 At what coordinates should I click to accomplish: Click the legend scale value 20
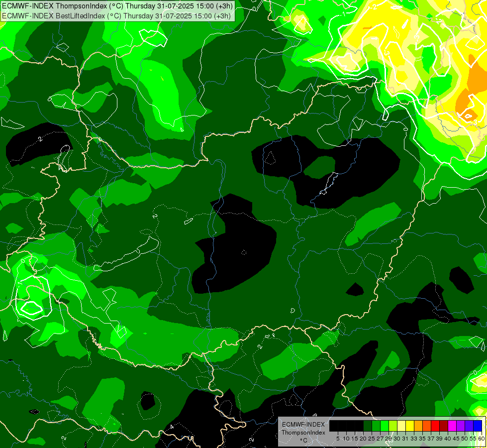[x=364, y=439]
